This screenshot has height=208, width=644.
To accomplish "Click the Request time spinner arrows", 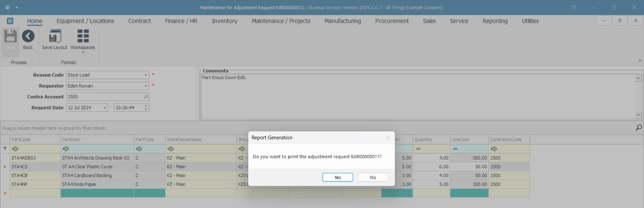I will (146, 108).
